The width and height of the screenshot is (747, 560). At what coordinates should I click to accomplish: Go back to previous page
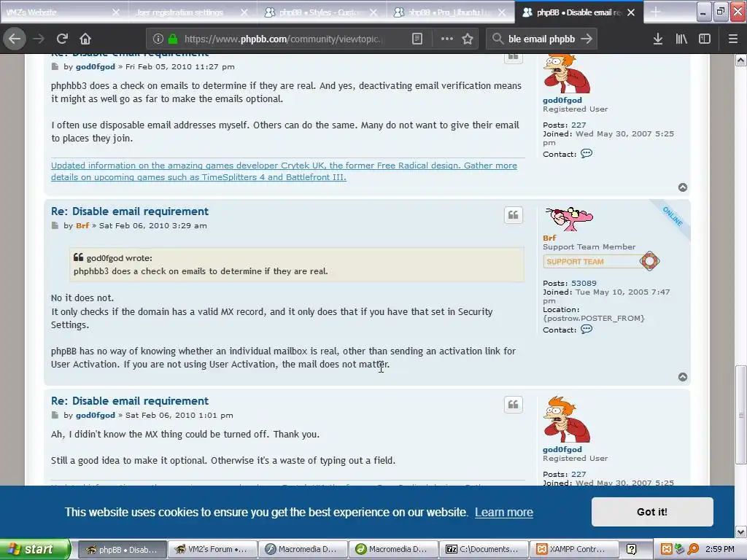pyautogui.click(x=15, y=39)
